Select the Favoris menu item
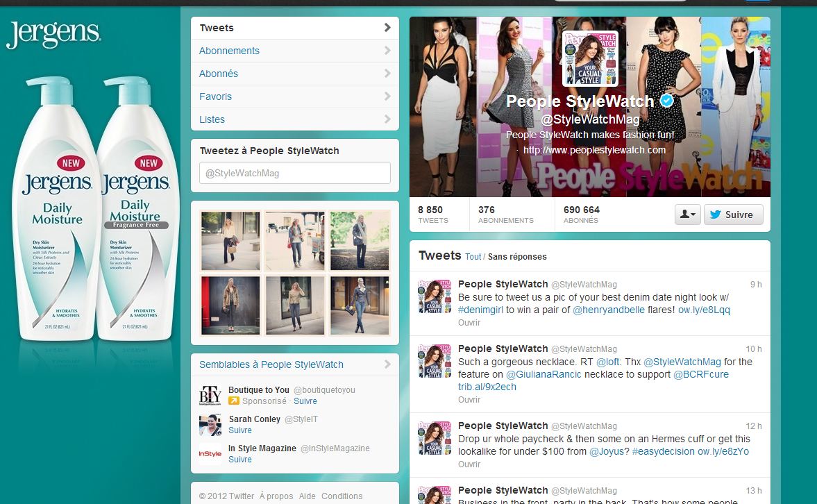 tap(215, 96)
